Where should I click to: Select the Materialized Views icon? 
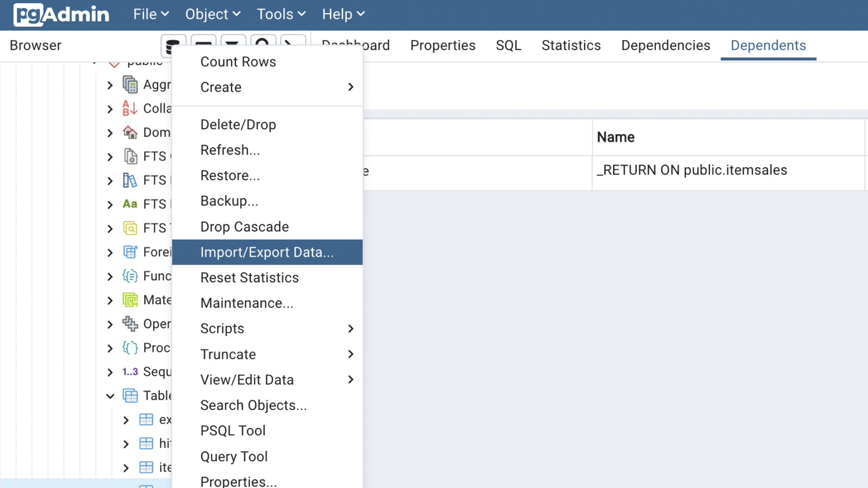[130, 299]
